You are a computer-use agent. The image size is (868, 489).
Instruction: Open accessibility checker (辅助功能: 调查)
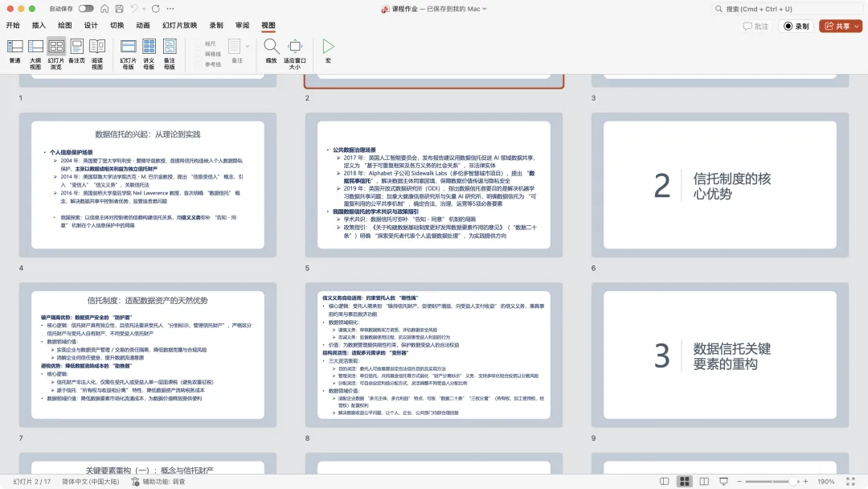pos(159,482)
